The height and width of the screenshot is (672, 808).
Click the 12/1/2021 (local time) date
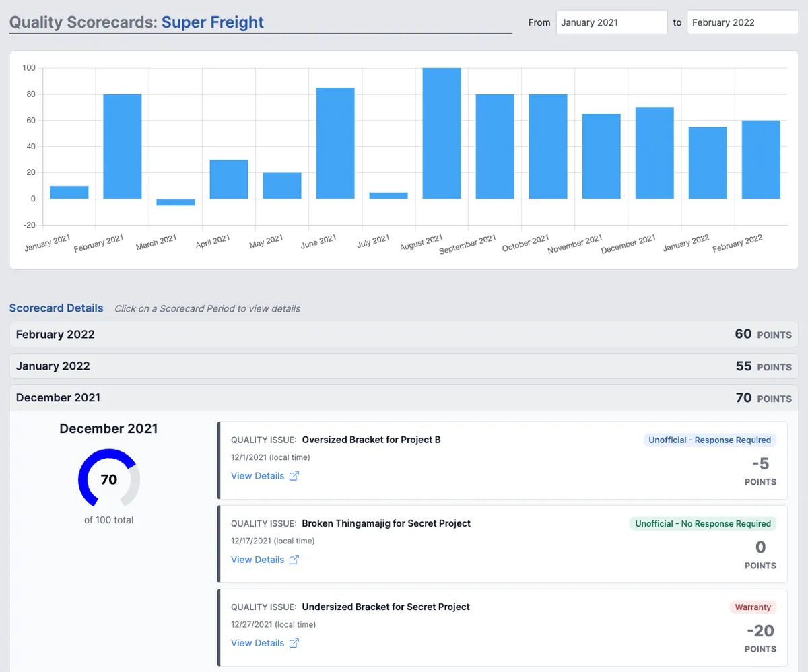click(x=271, y=457)
